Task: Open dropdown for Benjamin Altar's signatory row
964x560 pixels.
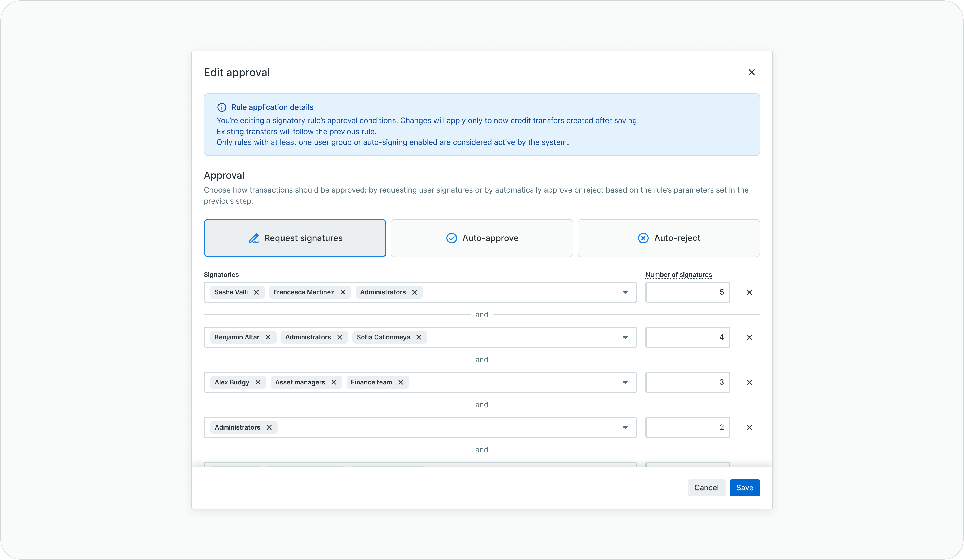Action: (x=625, y=338)
